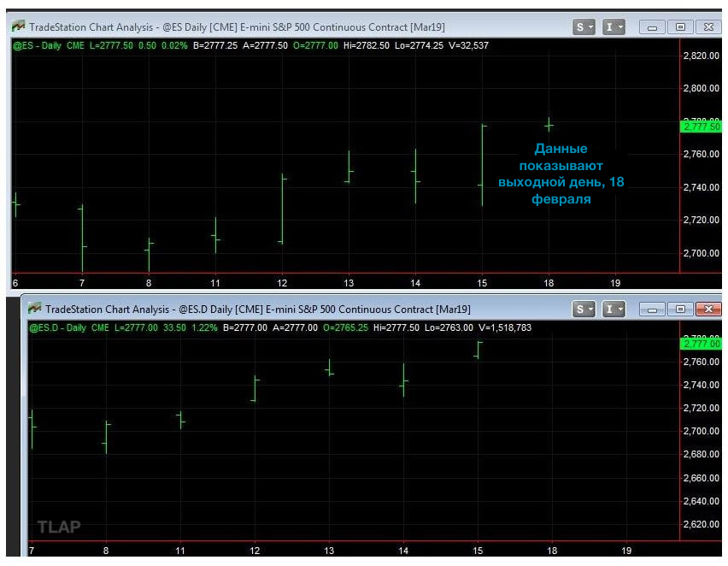Click the TradeStation icon in the @ES window title
Image resolution: width=728 pixels, height=566 pixels.
18,27
